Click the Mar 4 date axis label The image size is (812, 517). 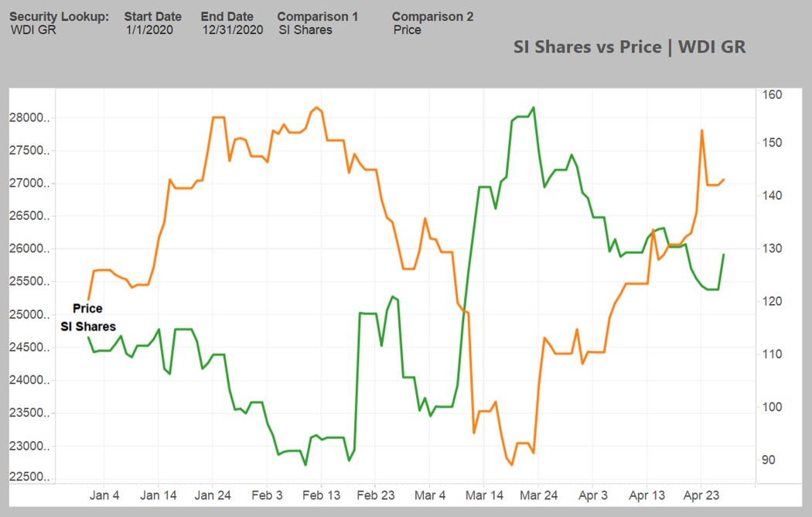point(430,495)
